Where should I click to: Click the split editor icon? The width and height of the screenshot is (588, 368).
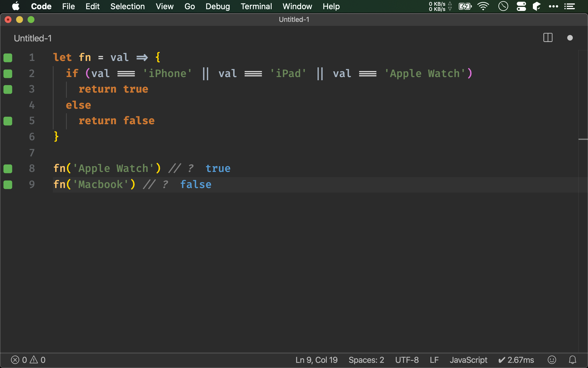coord(548,38)
